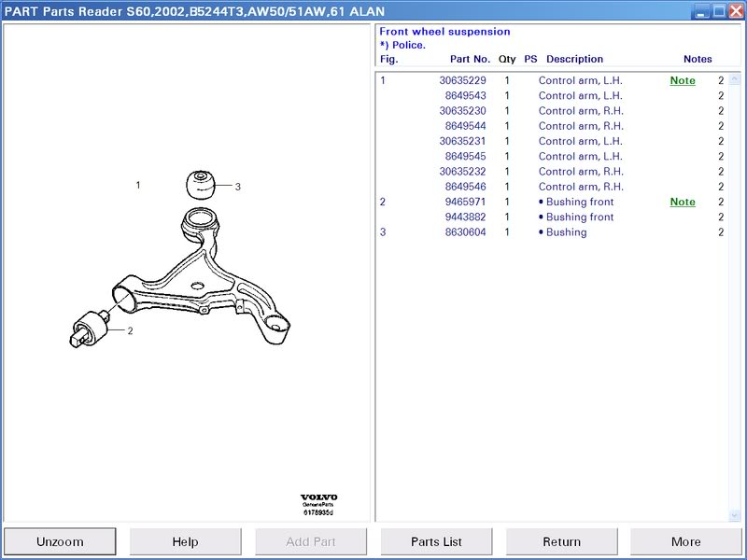
Task: Click callout number 1 in the diagram
Action: point(138,185)
